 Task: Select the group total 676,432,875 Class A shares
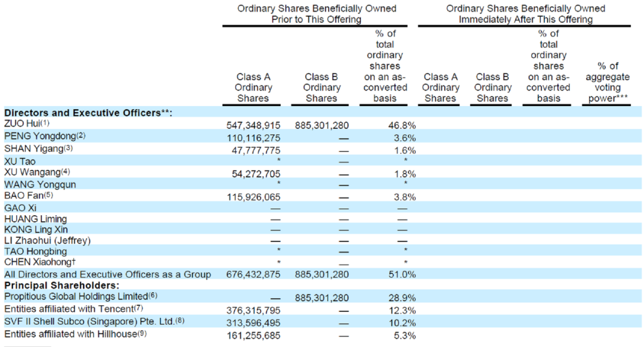click(253, 274)
